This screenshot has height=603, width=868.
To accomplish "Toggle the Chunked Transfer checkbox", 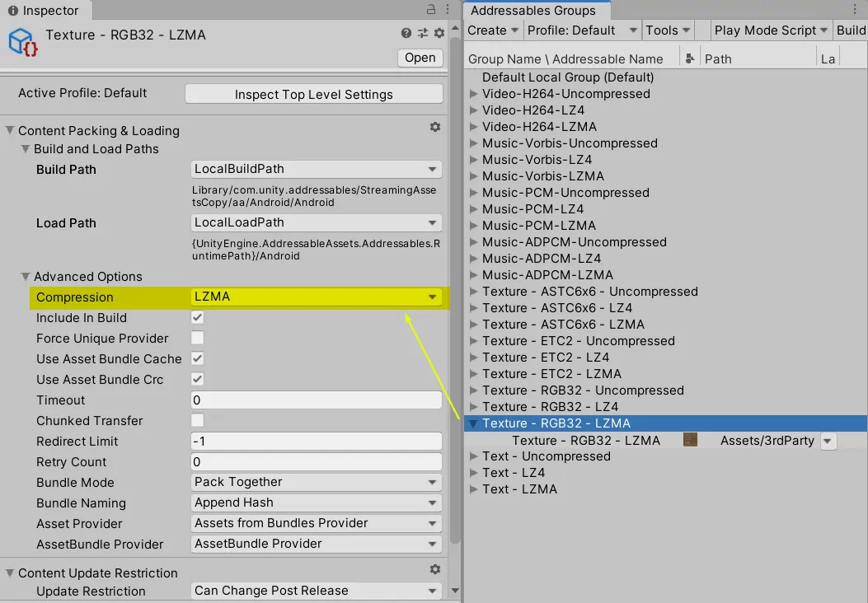I will pos(198,420).
